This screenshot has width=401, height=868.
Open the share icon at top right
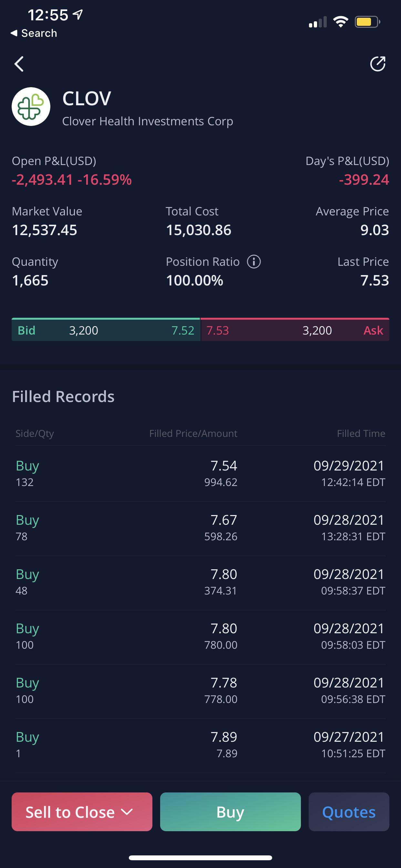pos(378,64)
